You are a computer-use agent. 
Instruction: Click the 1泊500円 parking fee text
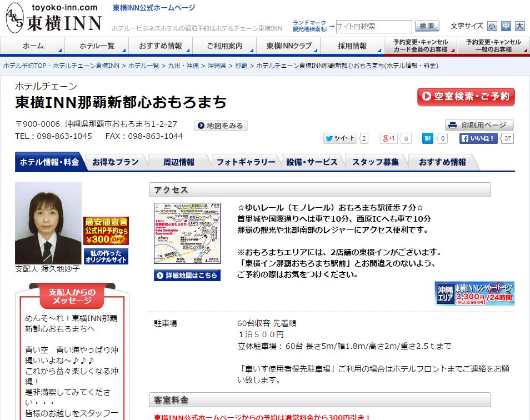(x=261, y=334)
